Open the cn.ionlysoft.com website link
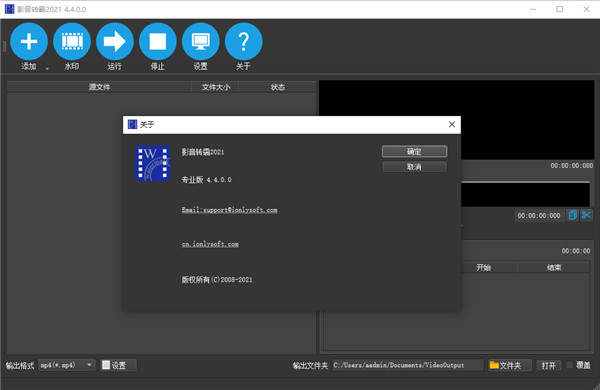Screen dimensions: 600x390 [210, 244]
